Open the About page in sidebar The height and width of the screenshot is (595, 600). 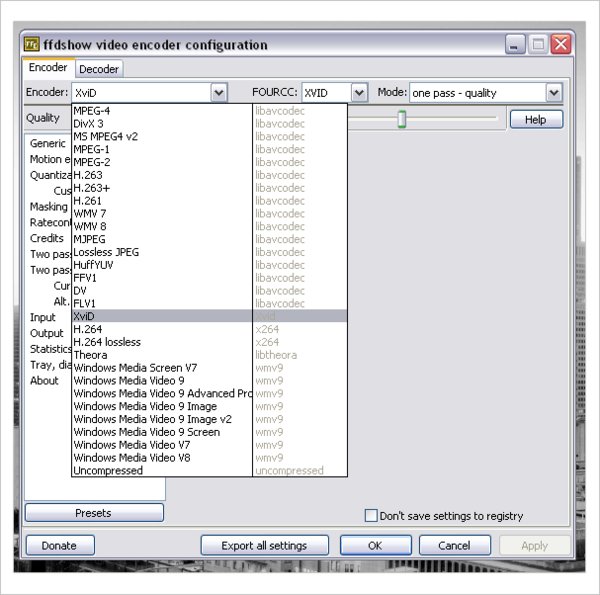(44, 381)
